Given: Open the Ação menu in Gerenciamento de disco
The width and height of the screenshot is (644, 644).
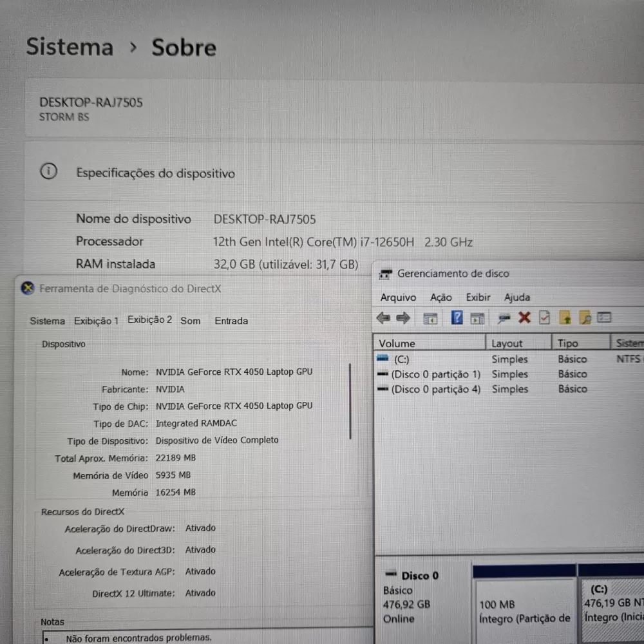Looking at the screenshot, I should 440,298.
